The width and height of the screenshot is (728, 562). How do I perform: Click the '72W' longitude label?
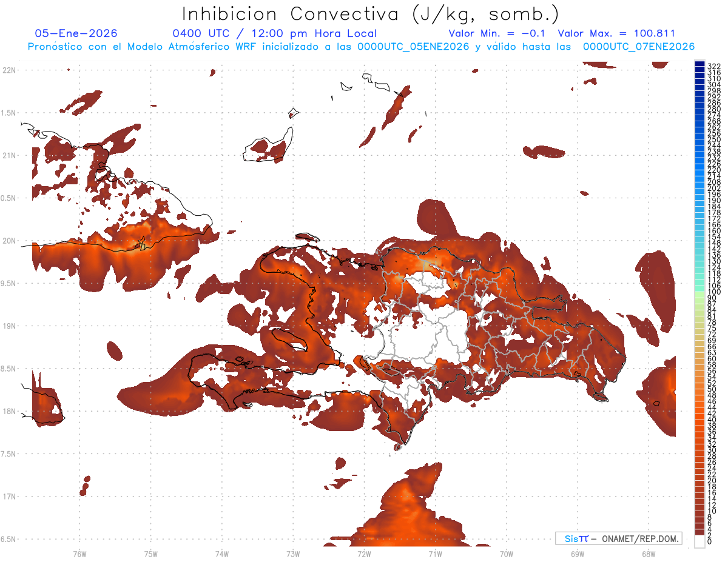tap(364, 553)
